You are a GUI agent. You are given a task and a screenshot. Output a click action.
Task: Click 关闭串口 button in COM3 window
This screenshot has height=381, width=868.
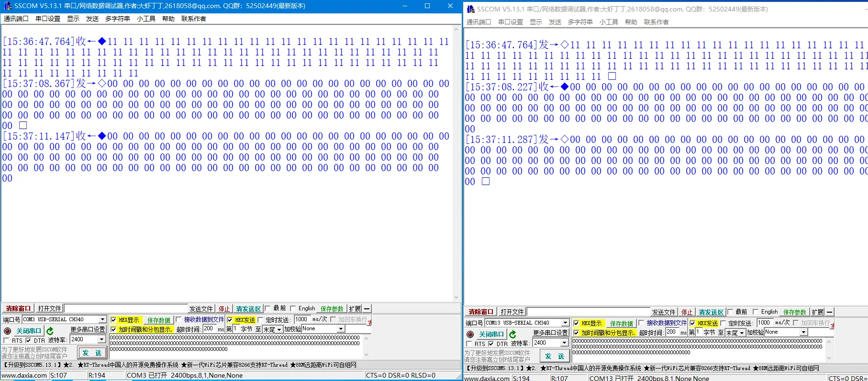point(29,331)
